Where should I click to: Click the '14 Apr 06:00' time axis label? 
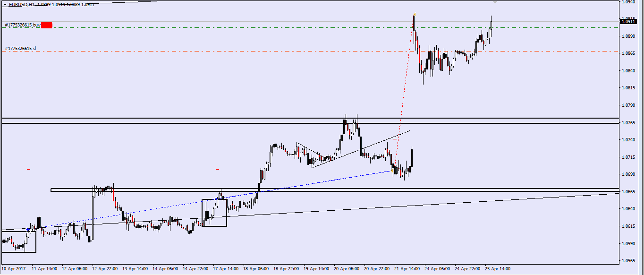pos(165,268)
